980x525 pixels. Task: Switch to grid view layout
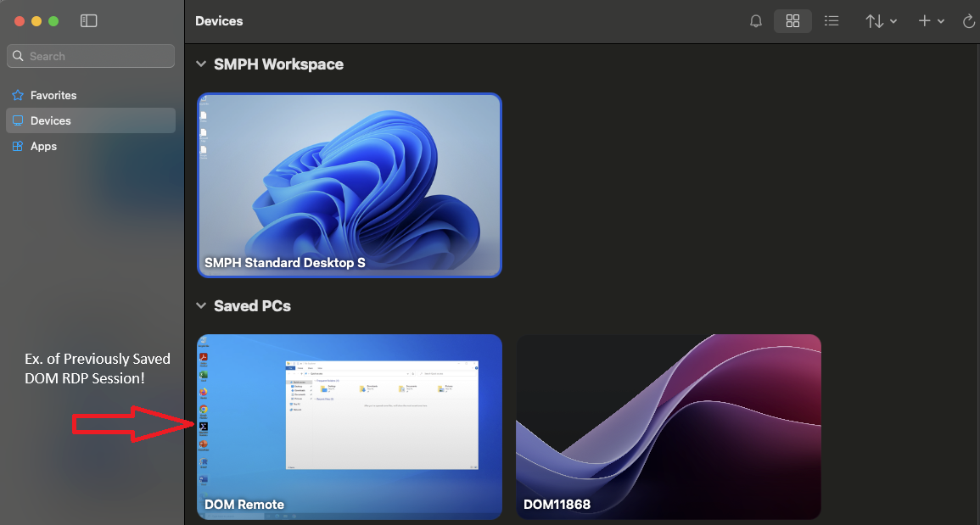tap(792, 21)
